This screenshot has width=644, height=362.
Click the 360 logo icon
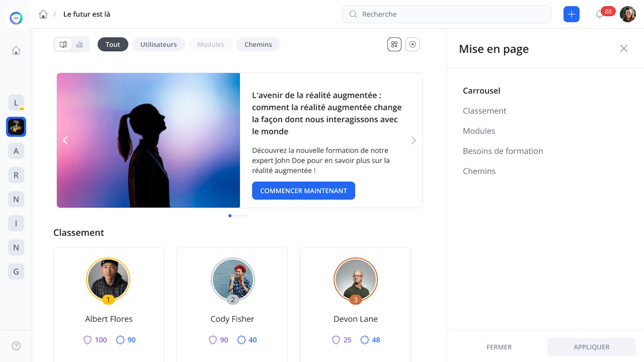click(x=16, y=18)
